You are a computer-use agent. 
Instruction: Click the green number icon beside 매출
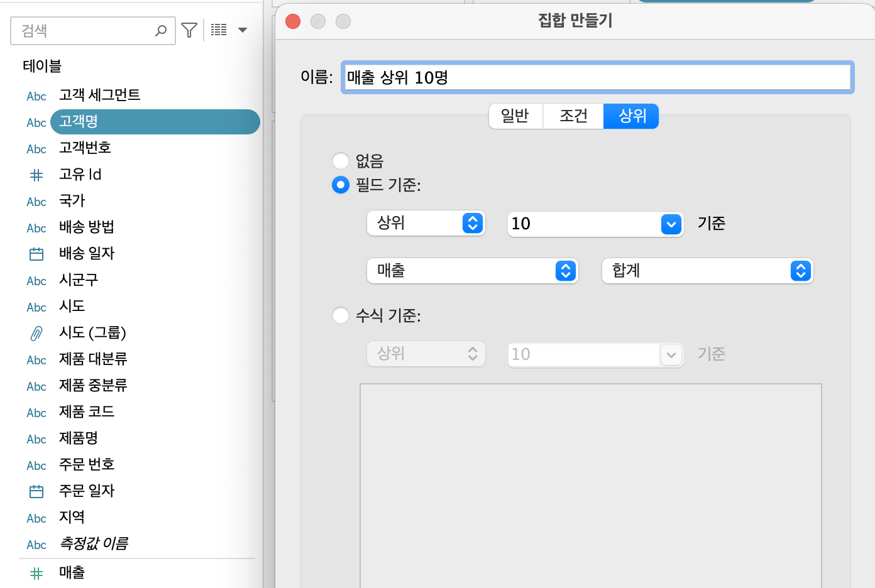[36, 573]
